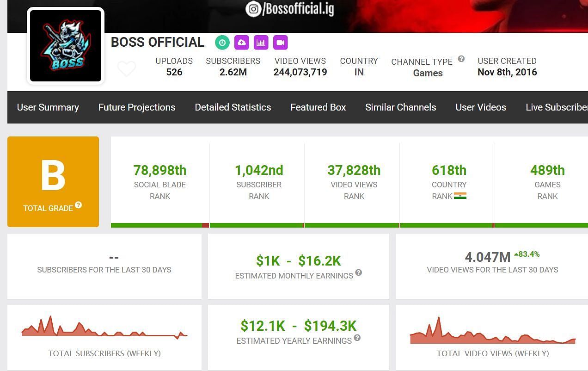Open the Live Subscriber tab
Viewport: 588px width, 371px height.
tap(556, 107)
